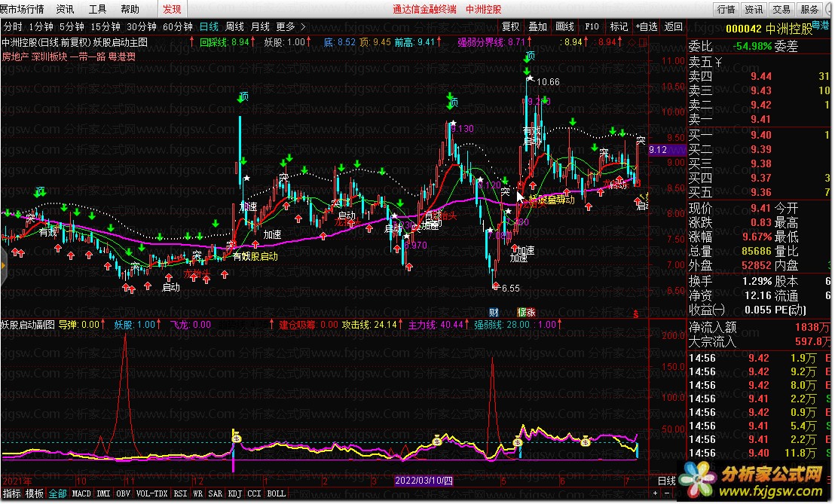This screenshot has width=835, height=504.
Task: Switch sub-chart to MACD indicator
Action: pos(81,494)
